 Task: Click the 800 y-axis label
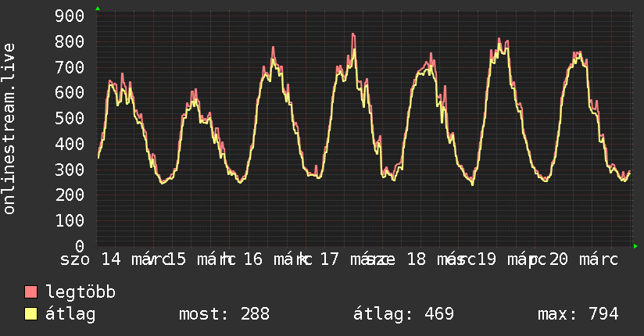pos(70,41)
